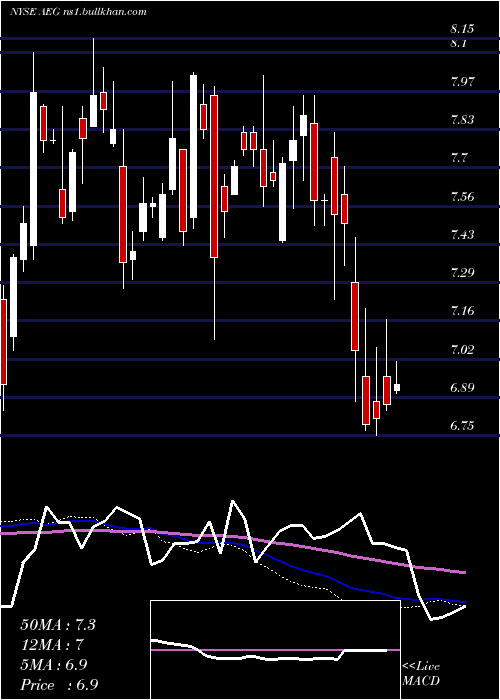Click inside the Live MACD inset chart

tap(275, 650)
